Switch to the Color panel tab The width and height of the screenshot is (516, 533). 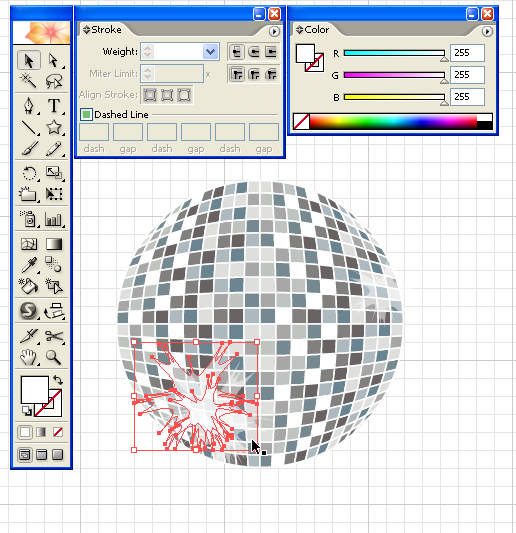point(316,30)
